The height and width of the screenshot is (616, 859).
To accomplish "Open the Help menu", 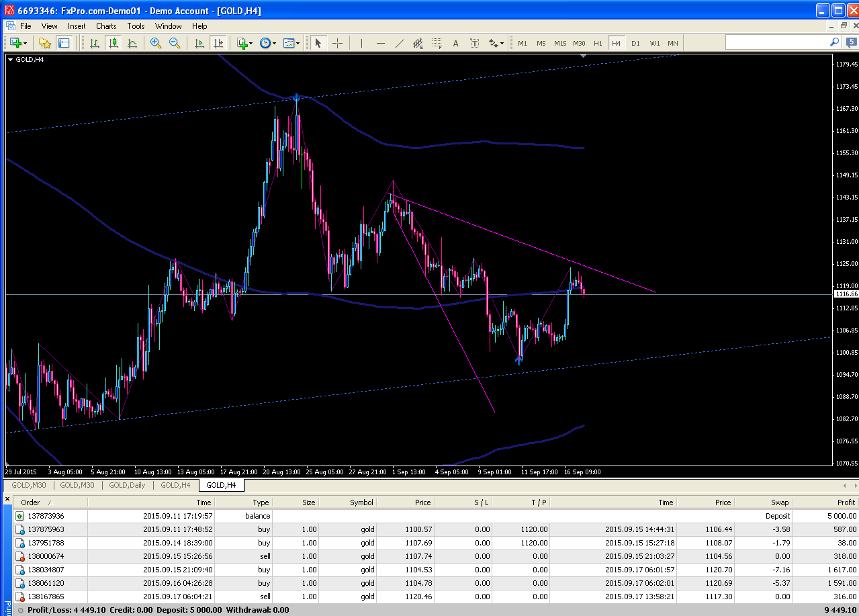I will point(199,26).
